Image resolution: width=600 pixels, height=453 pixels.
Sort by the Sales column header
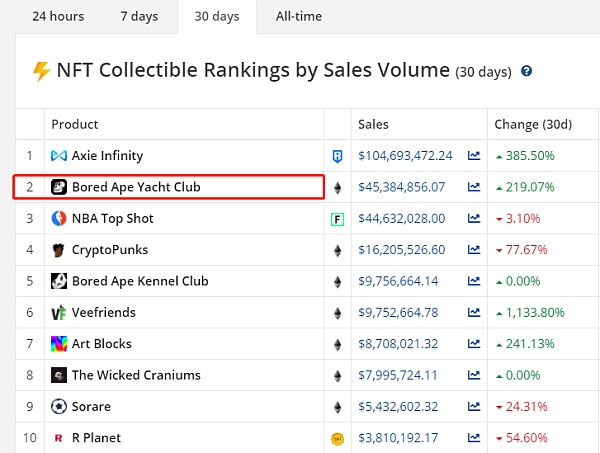click(x=374, y=124)
